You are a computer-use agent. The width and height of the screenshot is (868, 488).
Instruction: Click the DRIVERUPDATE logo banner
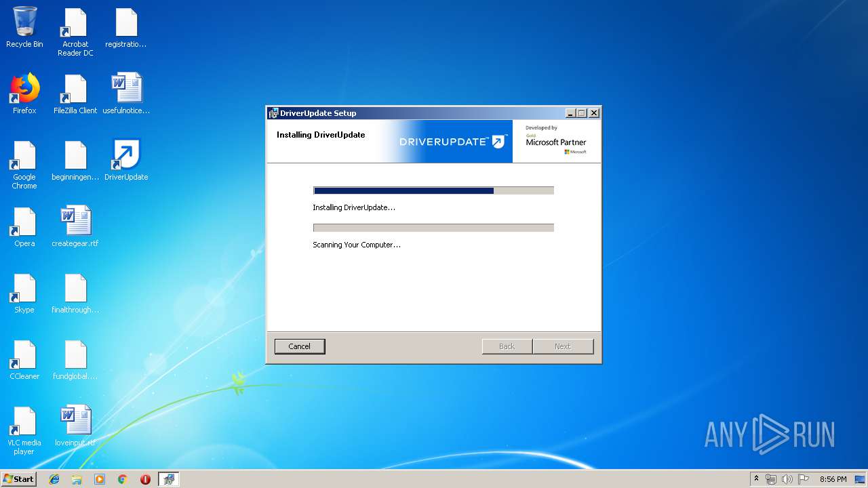tap(453, 142)
